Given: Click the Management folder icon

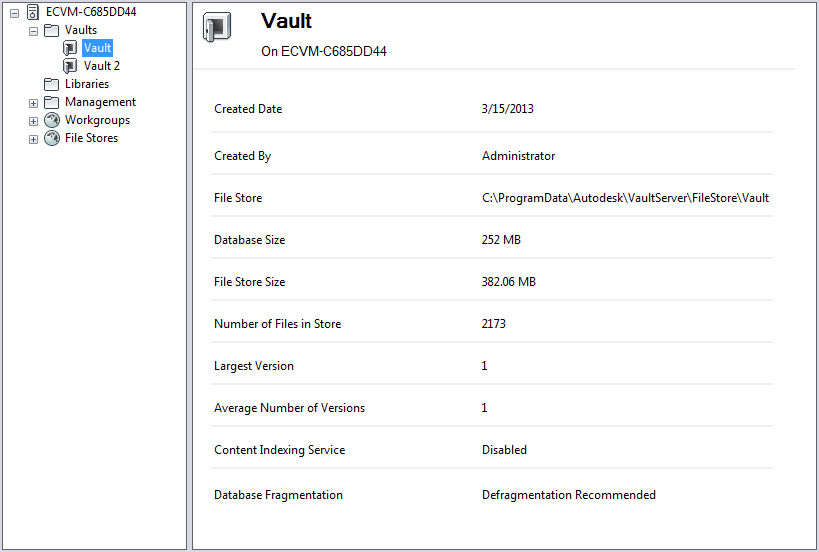Looking at the screenshot, I should [x=51, y=102].
